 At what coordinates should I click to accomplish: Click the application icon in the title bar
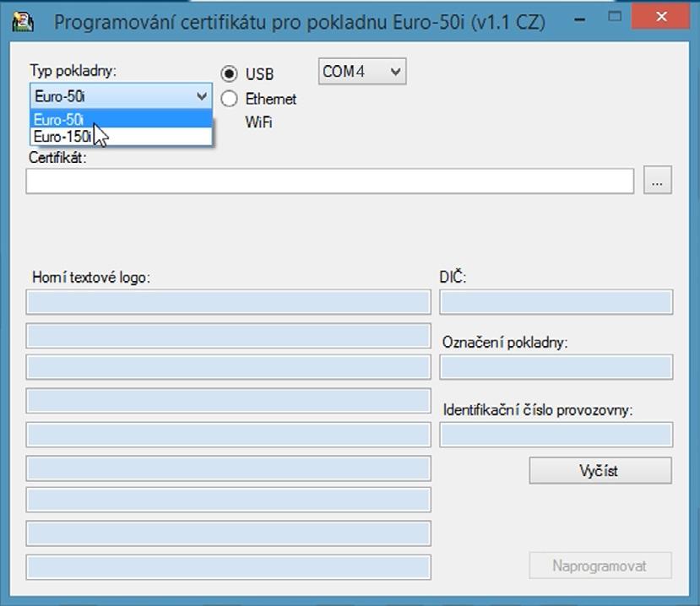[22, 22]
